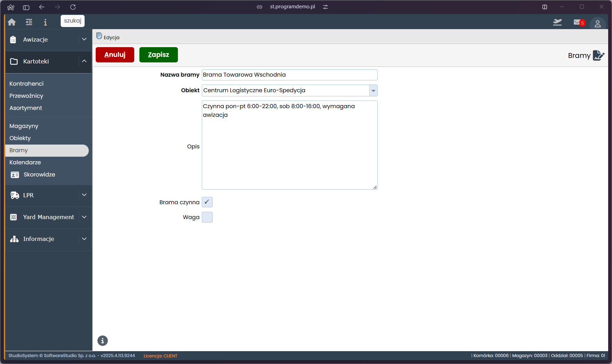The height and width of the screenshot is (364, 612).
Task: Open the Obiekt dropdown arrow
Action: [x=373, y=90]
